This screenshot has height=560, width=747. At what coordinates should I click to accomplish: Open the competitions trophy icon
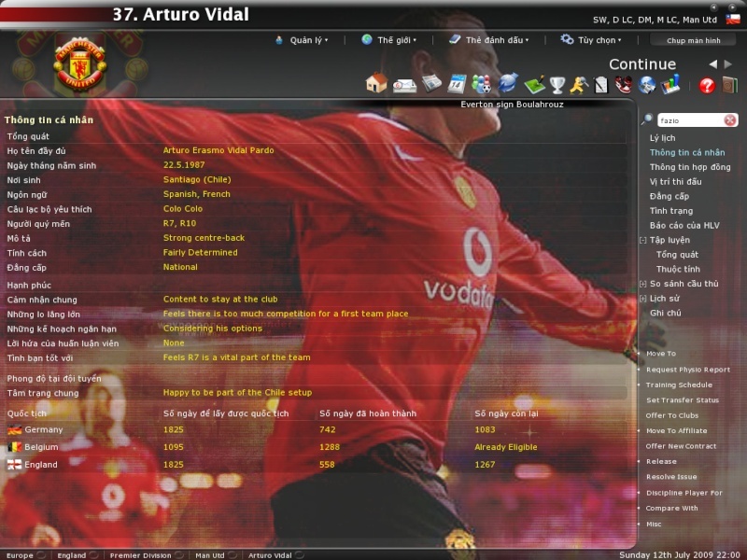pyautogui.click(x=557, y=85)
